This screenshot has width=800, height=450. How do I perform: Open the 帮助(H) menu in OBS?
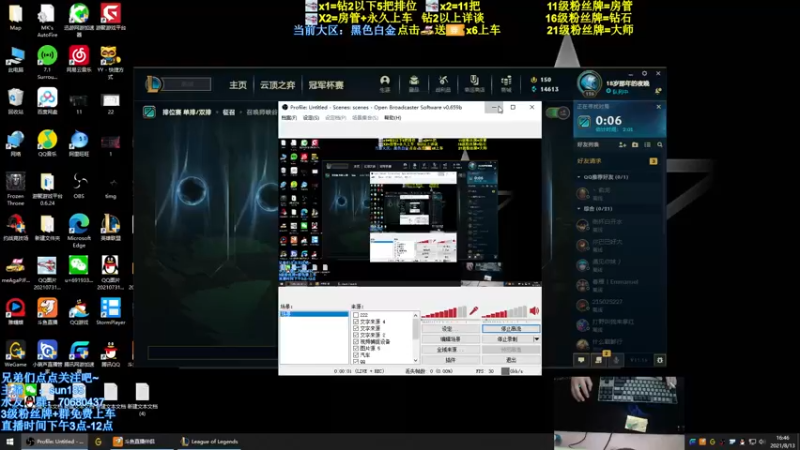point(392,118)
